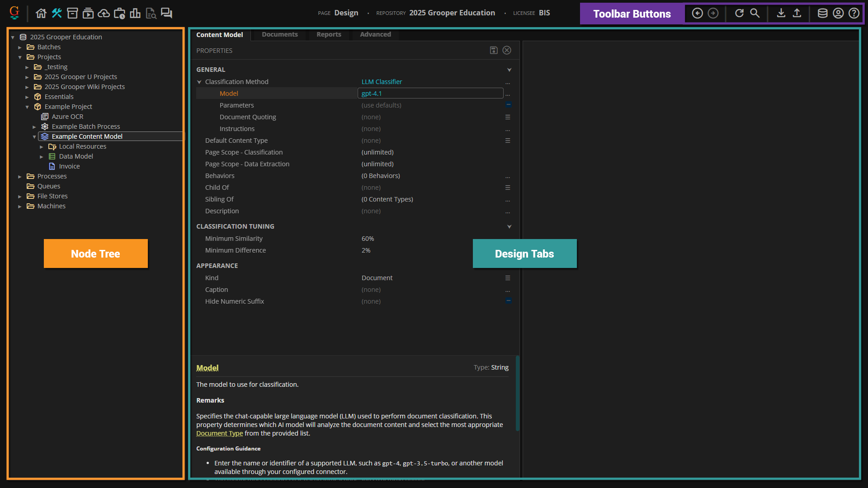Click the search magnifier icon
The image size is (868, 488).
755,13
